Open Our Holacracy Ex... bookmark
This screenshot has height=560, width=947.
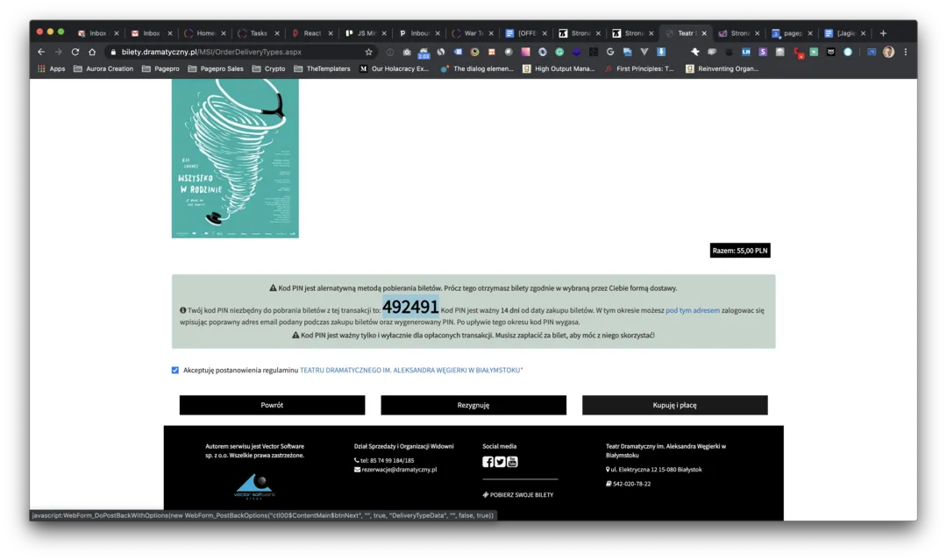tap(395, 68)
